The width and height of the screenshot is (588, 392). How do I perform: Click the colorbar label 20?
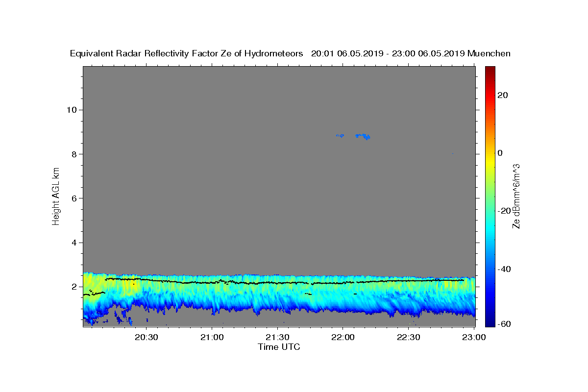coord(502,95)
